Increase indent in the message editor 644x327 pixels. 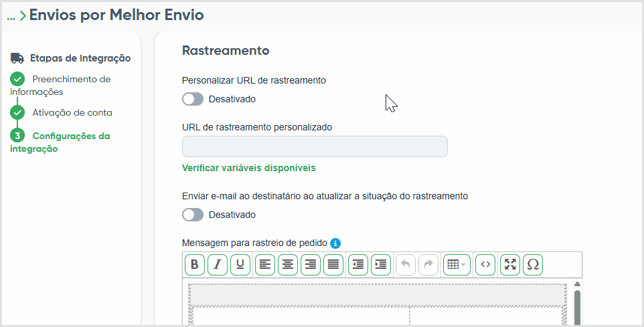click(x=381, y=265)
